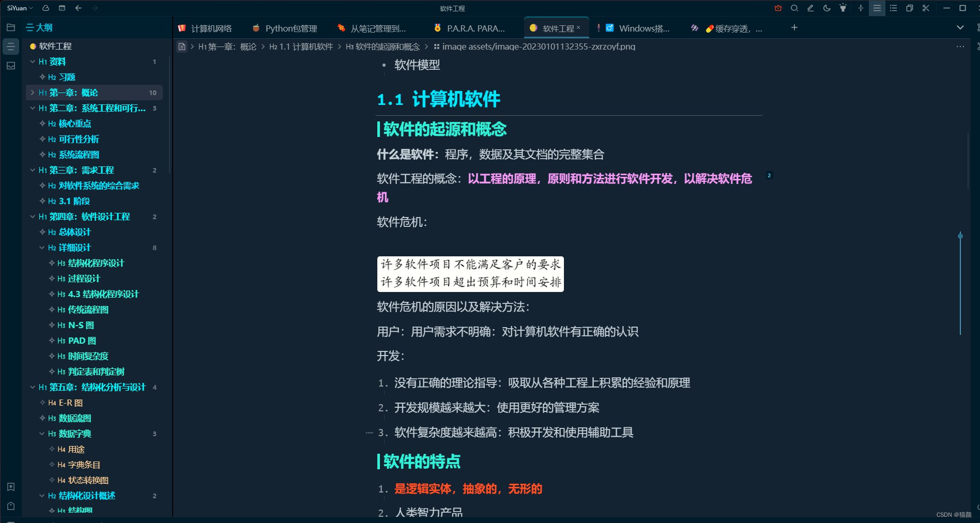Viewport: 980px width, 523px height.
Task: Open the tab list dropdown chevron
Action: 960,27
